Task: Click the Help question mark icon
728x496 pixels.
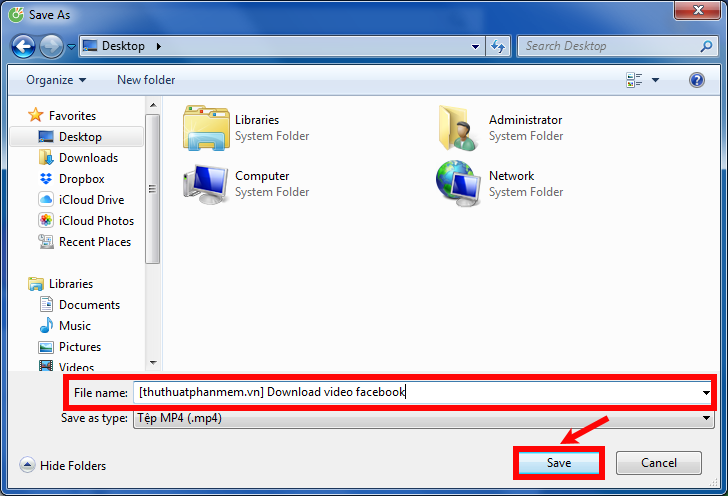Action: click(x=697, y=80)
